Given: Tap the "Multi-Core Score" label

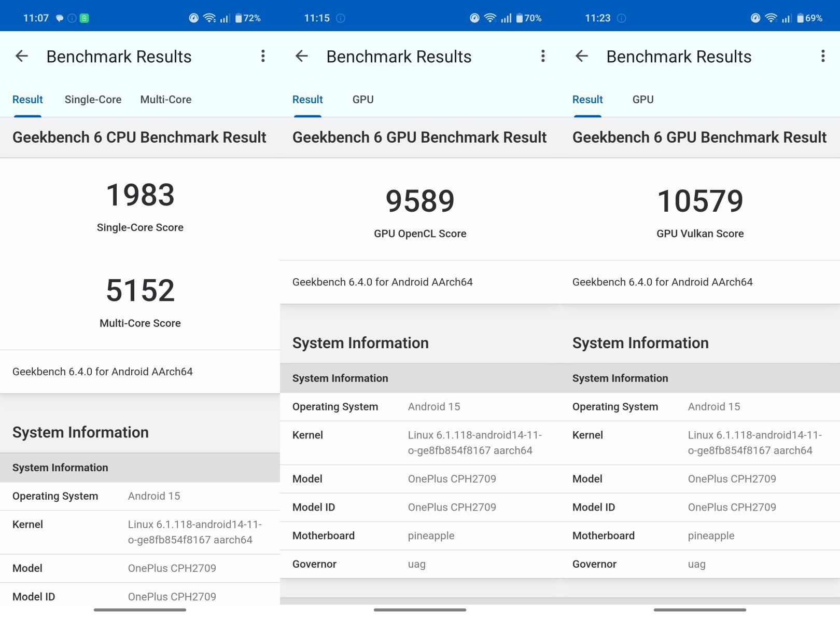Looking at the screenshot, I should coord(140,323).
